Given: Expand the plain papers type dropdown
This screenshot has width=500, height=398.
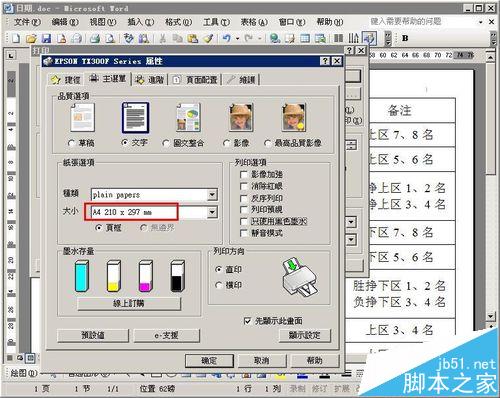Looking at the screenshot, I should tap(212, 195).
